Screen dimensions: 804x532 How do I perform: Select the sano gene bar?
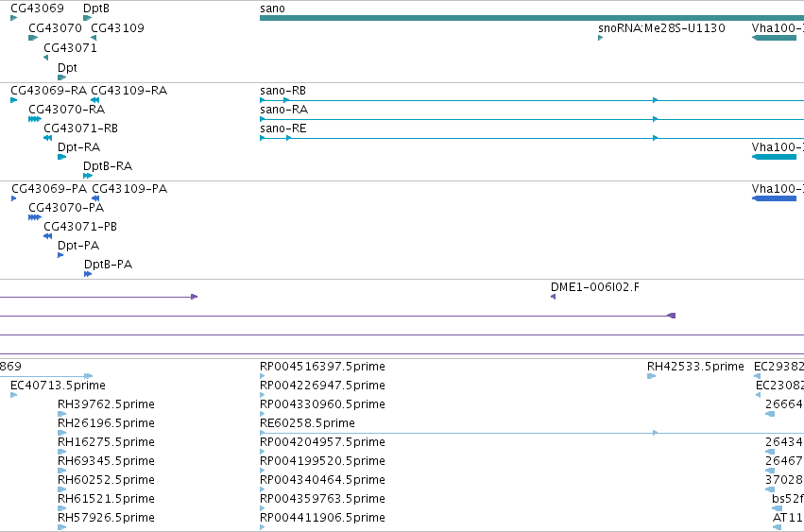(532, 18)
